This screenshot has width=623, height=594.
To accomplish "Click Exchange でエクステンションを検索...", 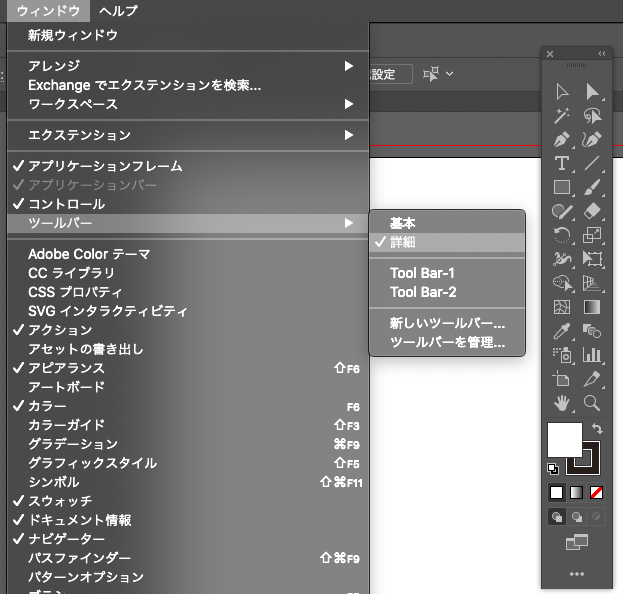I will [x=188, y=85].
